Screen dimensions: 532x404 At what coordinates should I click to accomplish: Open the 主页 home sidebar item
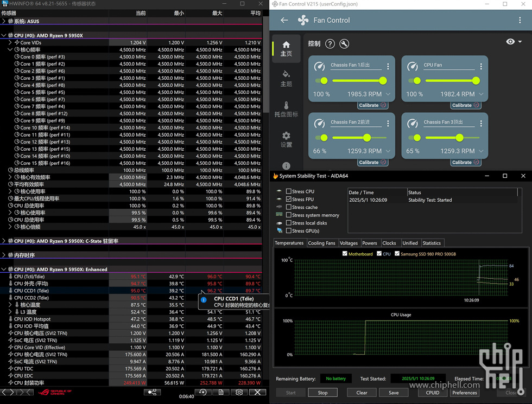coord(286,49)
